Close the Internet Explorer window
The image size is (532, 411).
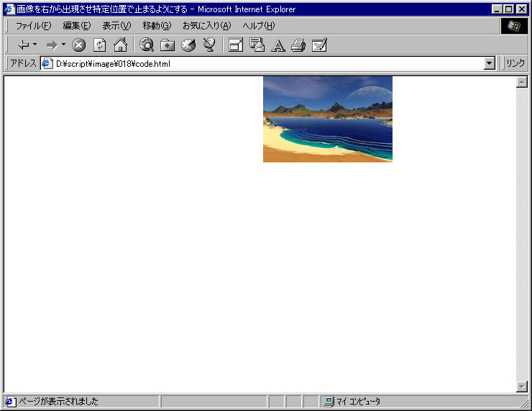[x=521, y=9]
